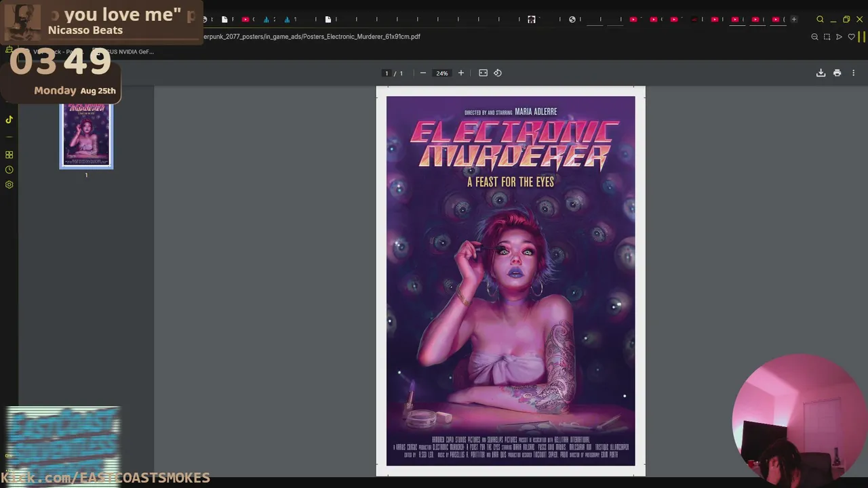
Task: Open browser settings gear in sidebar
Action: (x=9, y=184)
